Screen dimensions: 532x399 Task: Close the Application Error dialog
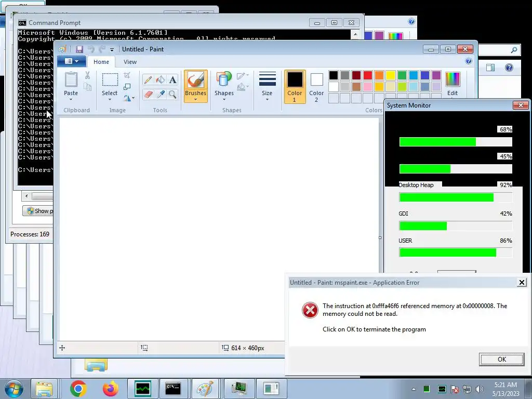pos(522,282)
